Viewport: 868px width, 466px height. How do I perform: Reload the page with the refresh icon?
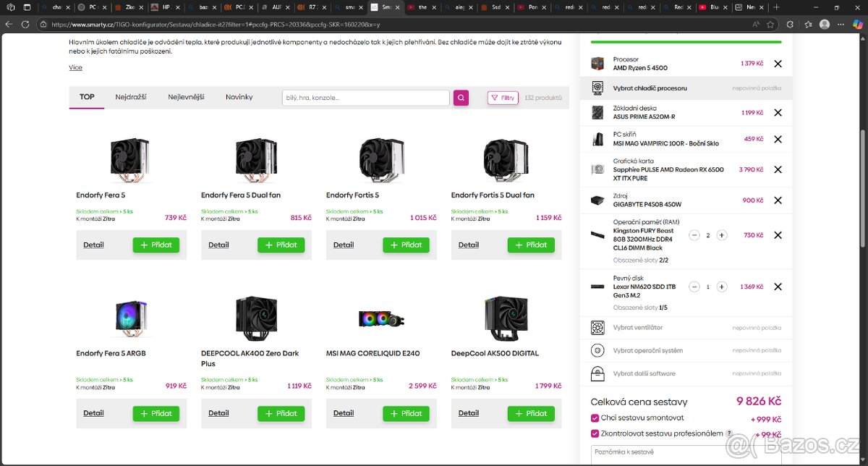tap(25, 24)
